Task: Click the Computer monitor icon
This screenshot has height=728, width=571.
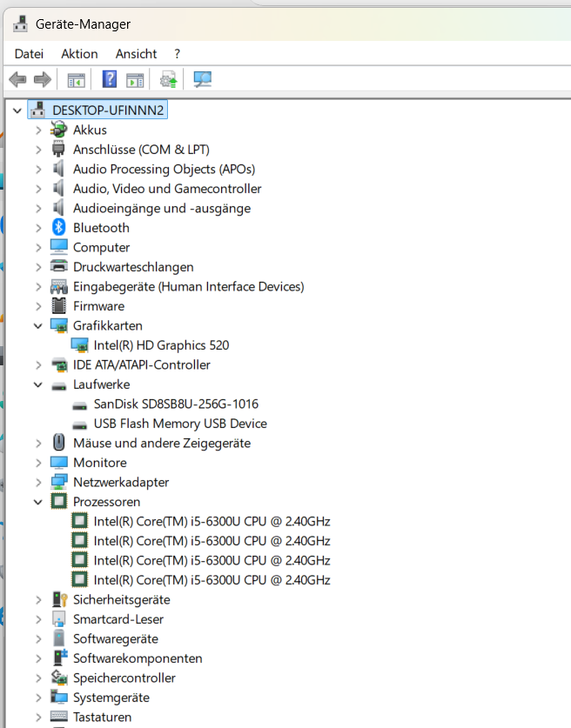Action: point(59,247)
